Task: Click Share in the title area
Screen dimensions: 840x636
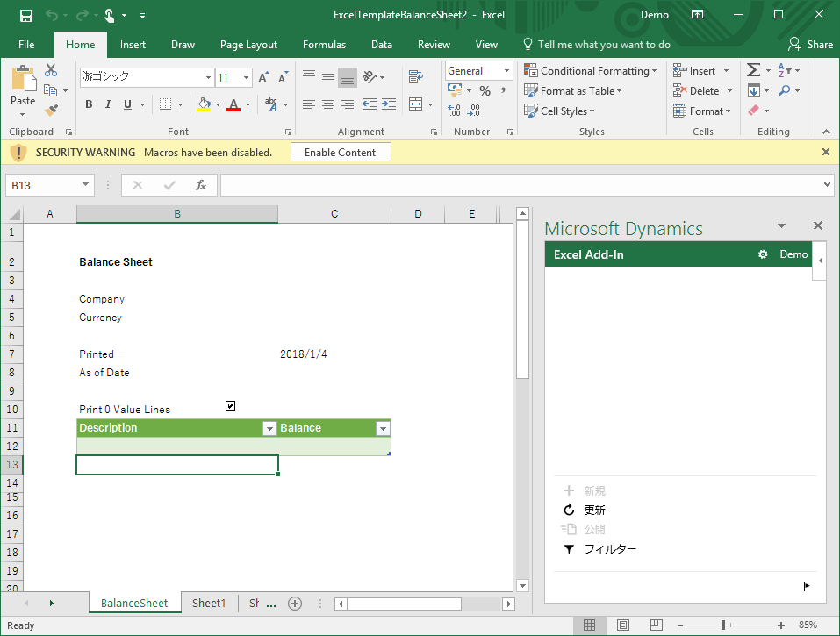Action: (x=811, y=45)
